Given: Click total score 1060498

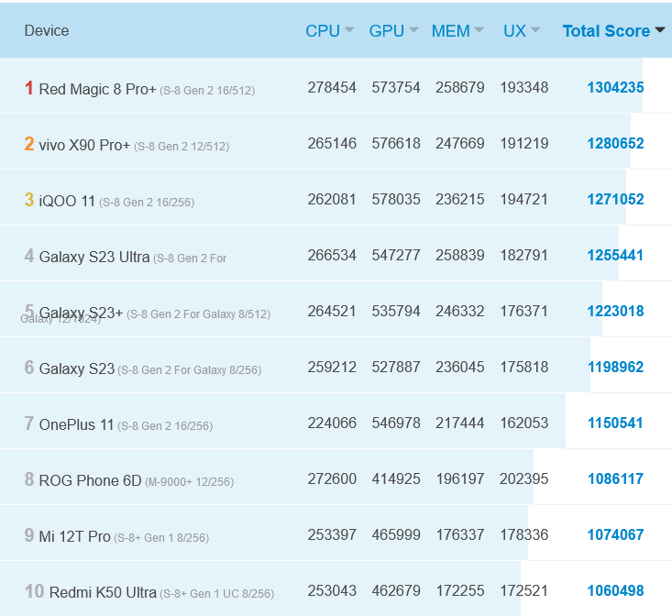Looking at the screenshot, I should (x=615, y=590).
